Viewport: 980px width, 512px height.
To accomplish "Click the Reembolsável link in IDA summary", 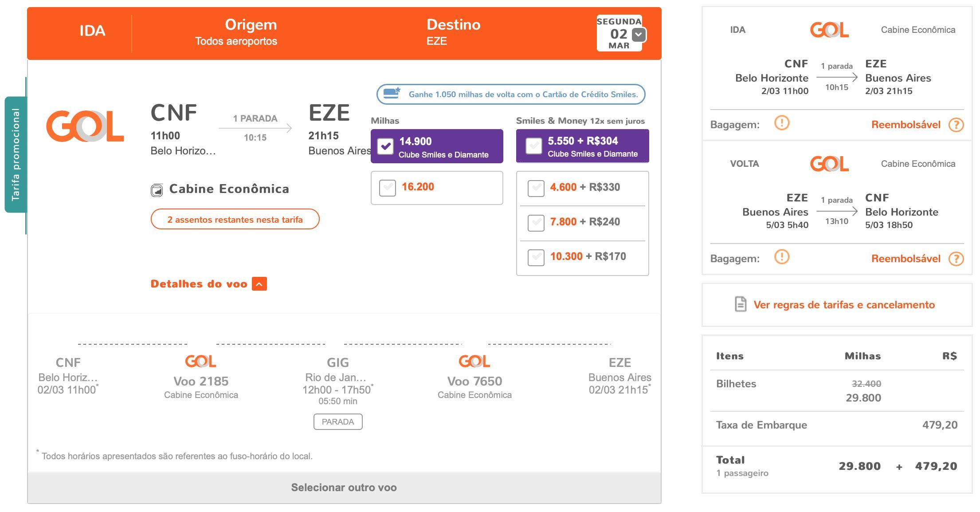I will pyautogui.click(x=906, y=125).
